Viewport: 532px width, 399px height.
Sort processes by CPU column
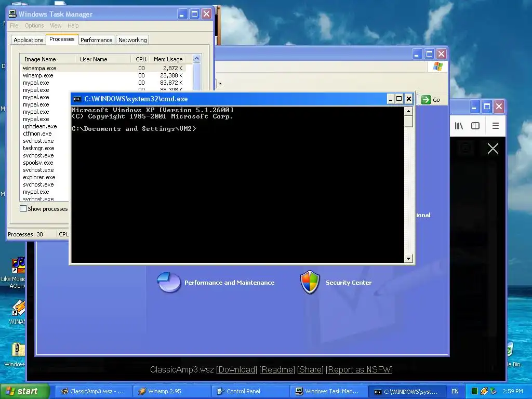click(x=140, y=59)
